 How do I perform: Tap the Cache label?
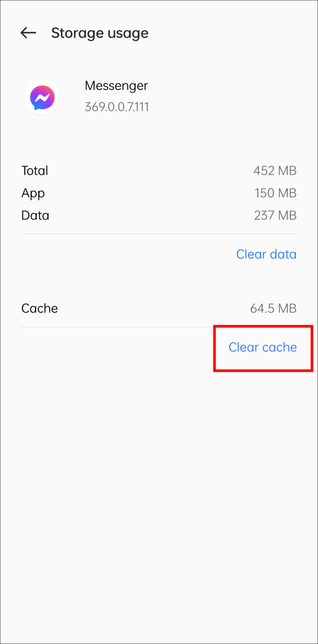click(40, 308)
